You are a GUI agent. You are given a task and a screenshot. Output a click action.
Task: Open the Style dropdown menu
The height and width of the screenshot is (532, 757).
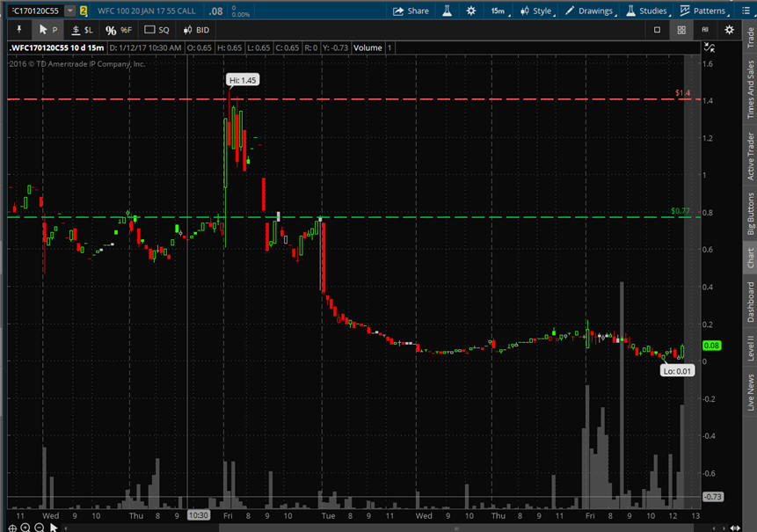tap(536, 11)
